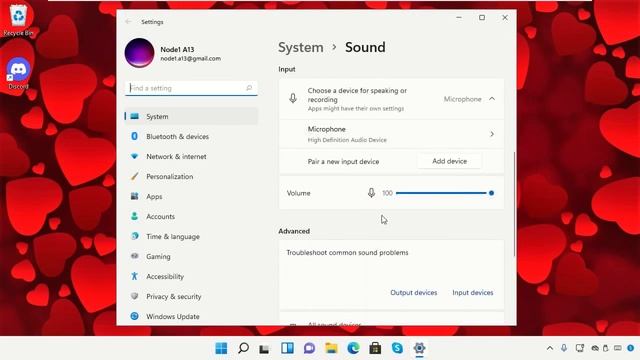This screenshot has width=640, height=360.
Task: Click the notification badge in the tray
Action: coord(631,348)
